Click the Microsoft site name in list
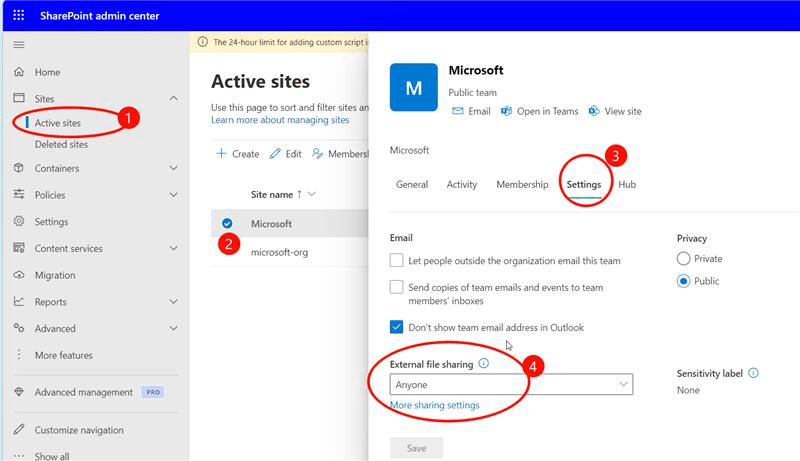The image size is (800, 461). (x=271, y=223)
